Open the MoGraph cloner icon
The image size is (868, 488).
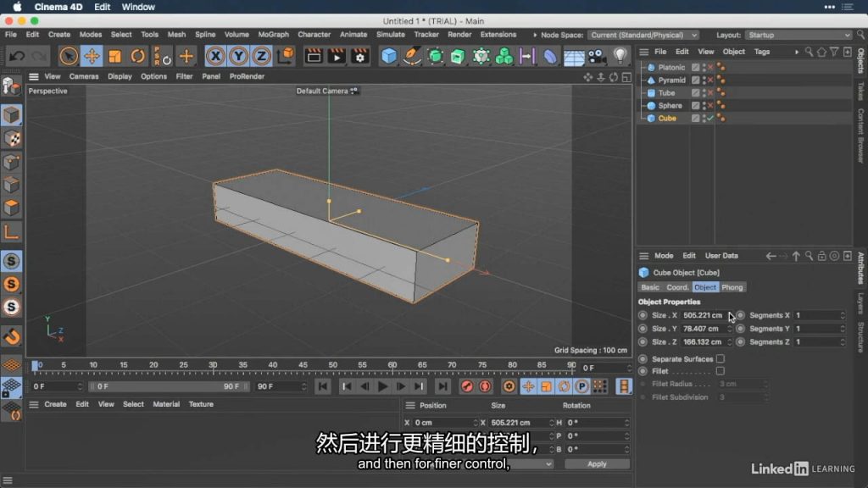504,56
